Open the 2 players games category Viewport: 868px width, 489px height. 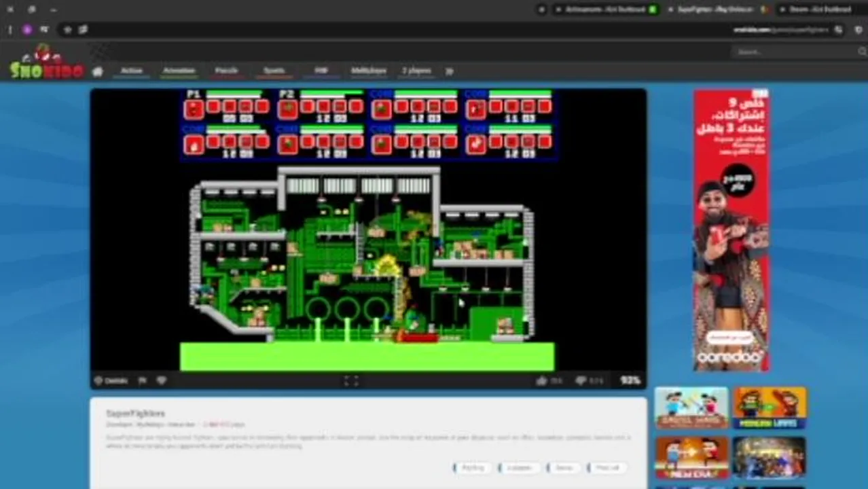[x=416, y=71]
